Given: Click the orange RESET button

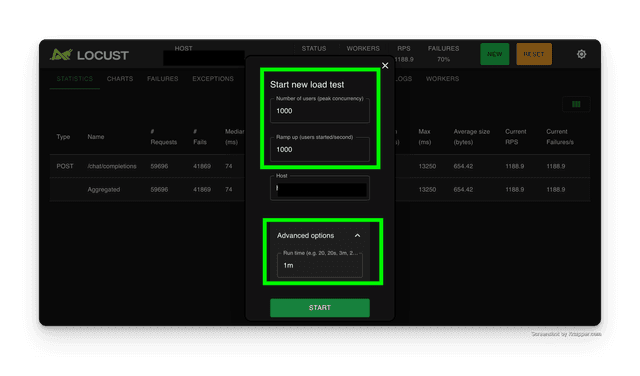Looking at the screenshot, I should pyautogui.click(x=534, y=54).
